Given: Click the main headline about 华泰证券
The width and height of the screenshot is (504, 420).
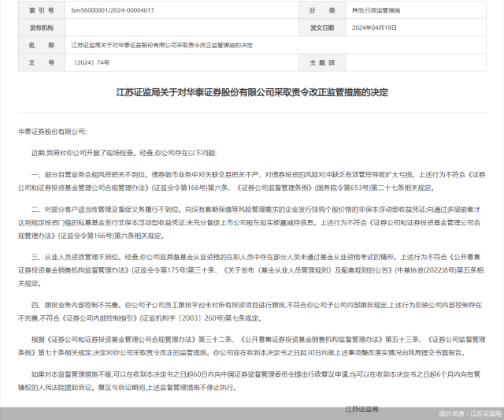Looking at the screenshot, I should [252, 92].
